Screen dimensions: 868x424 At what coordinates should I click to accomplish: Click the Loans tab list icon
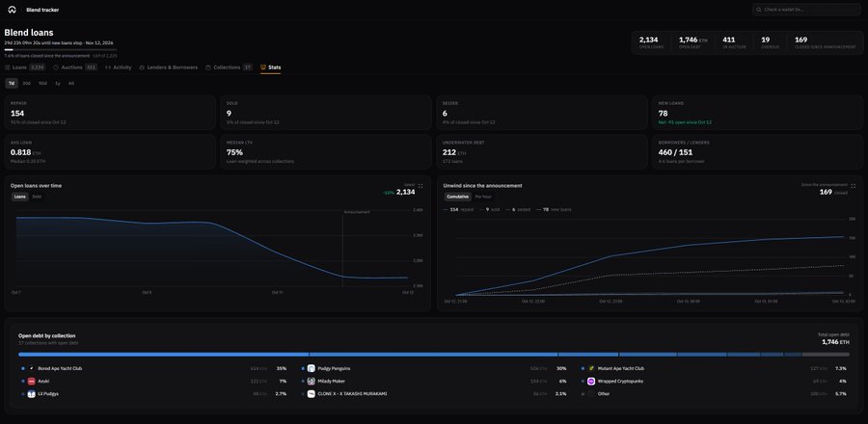(8, 67)
